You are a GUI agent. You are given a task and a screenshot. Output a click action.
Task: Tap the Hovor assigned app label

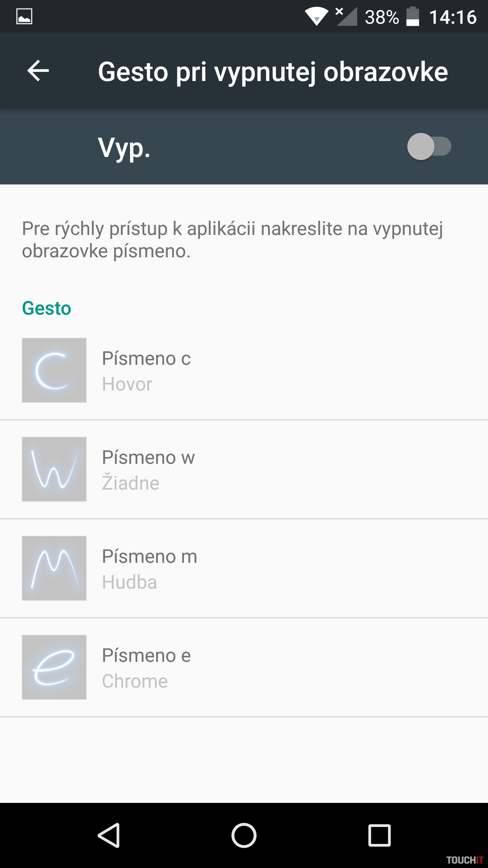pos(127,384)
